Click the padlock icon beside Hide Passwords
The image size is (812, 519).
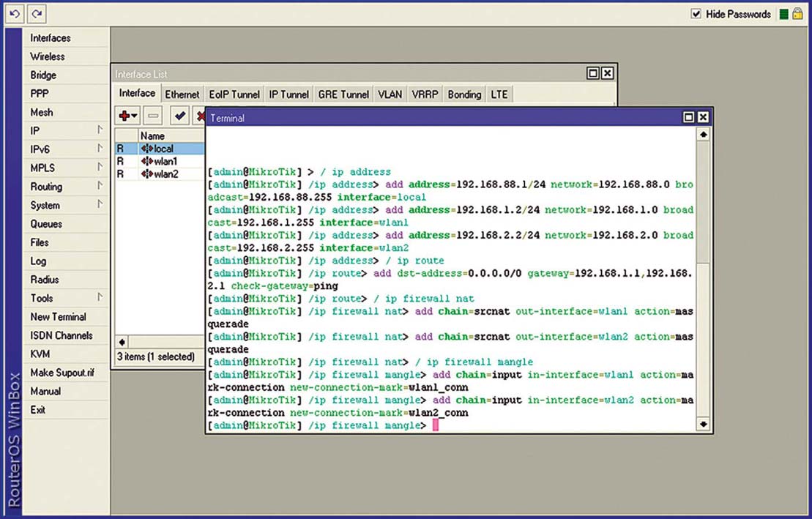(x=798, y=13)
